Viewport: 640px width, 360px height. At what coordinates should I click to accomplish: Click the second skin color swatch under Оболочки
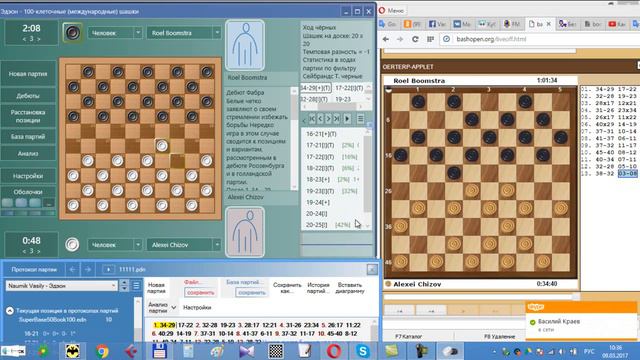tap(21, 202)
